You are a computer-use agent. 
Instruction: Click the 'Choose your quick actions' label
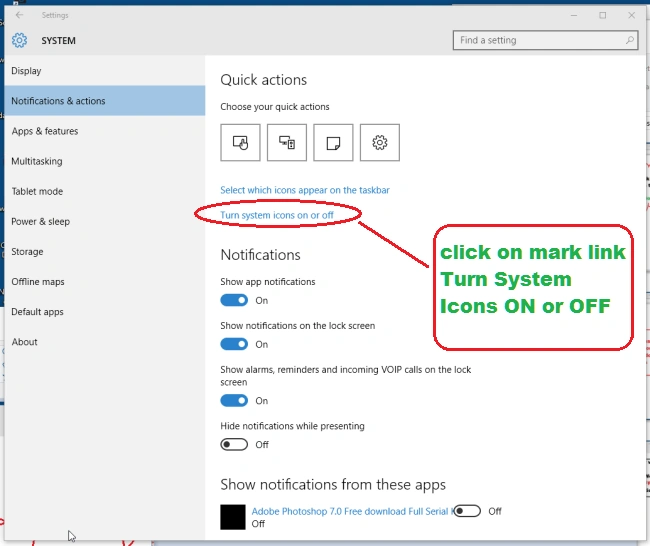coord(275,107)
